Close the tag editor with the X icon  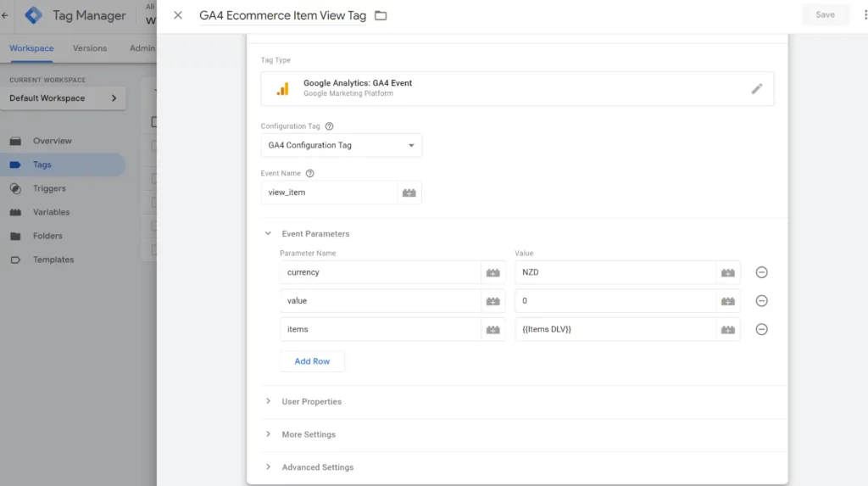pos(178,15)
